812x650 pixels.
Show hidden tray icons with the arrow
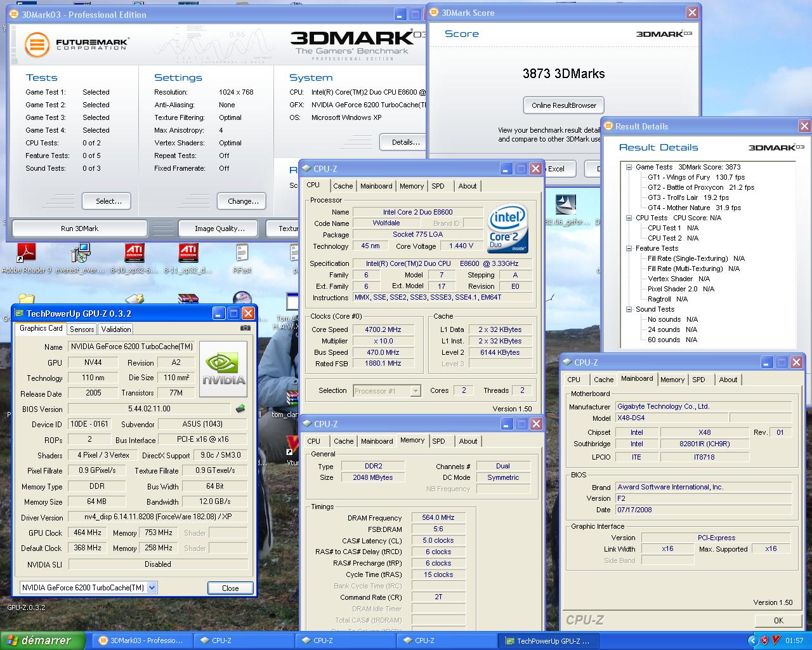click(753, 640)
